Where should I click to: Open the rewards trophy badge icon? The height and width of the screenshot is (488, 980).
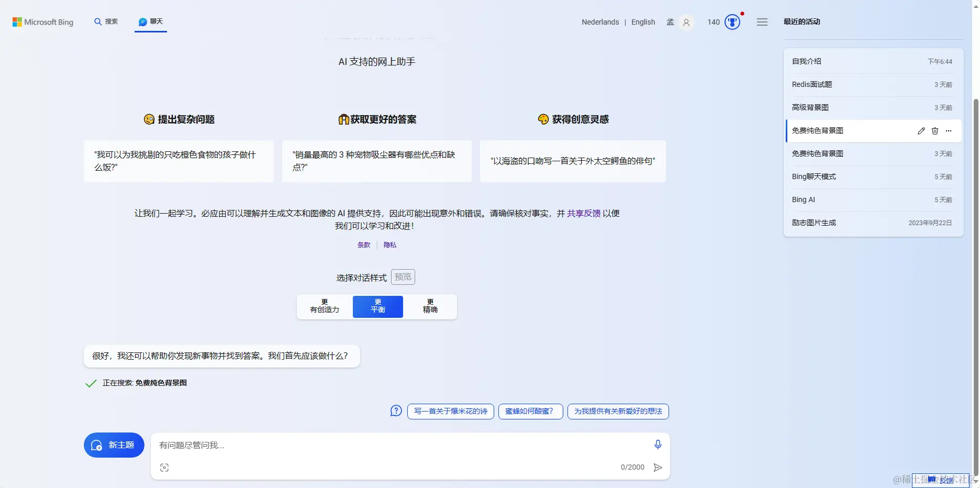732,22
